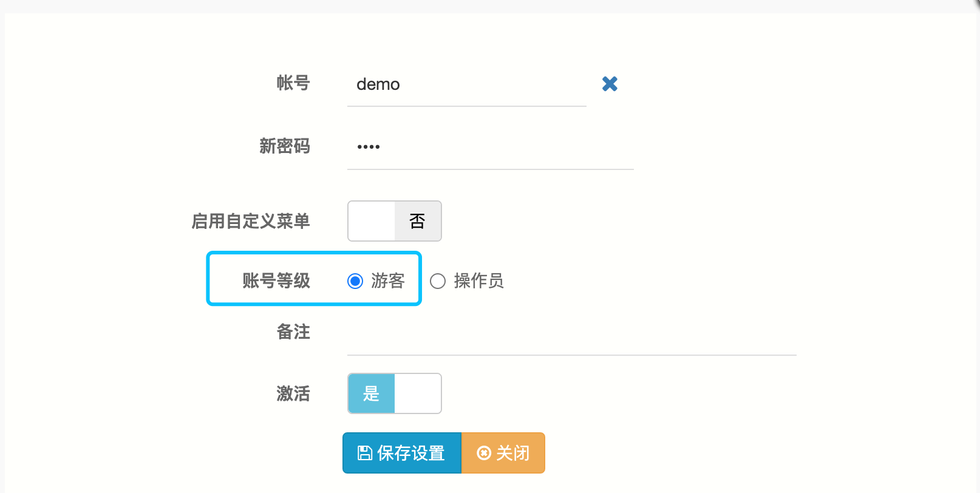Viewport: 980px width, 493px height.
Task: Click the 新密码 field label
Action: (x=285, y=146)
